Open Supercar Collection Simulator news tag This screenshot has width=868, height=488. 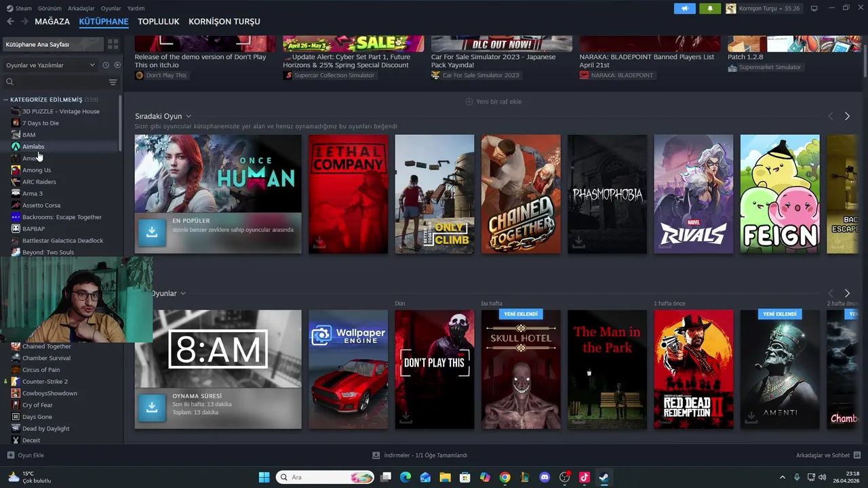[x=328, y=75]
